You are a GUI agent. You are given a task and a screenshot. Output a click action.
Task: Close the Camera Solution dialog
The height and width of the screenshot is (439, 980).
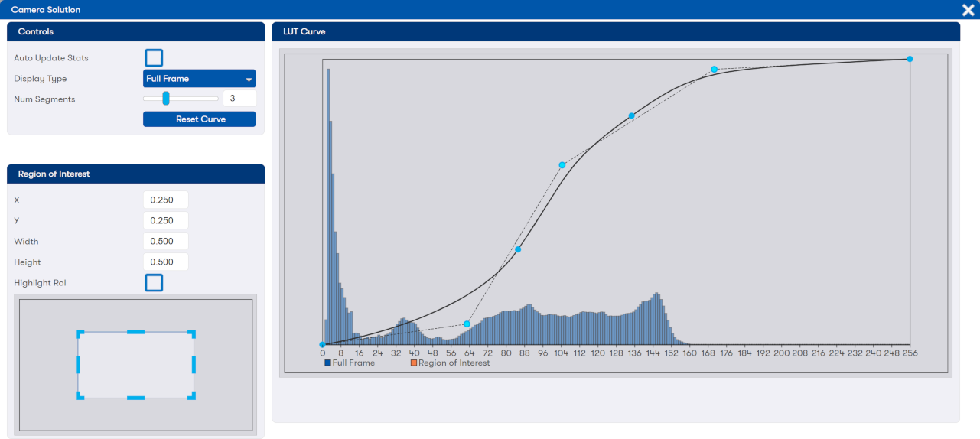pyautogui.click(x=968, y=10)
